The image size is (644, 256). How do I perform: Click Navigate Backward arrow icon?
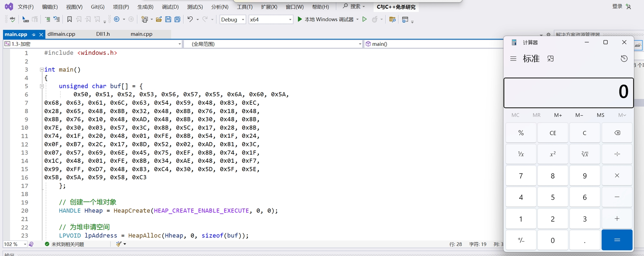(117, 19)
